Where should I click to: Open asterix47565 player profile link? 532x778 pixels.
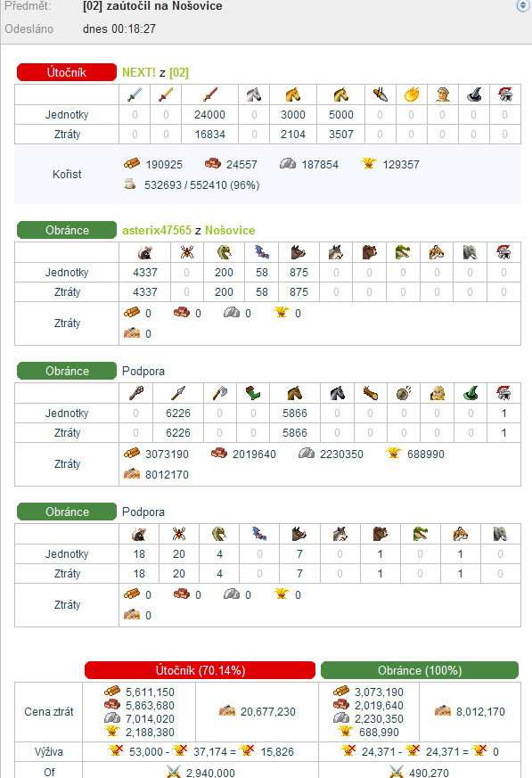coord(157,230)
